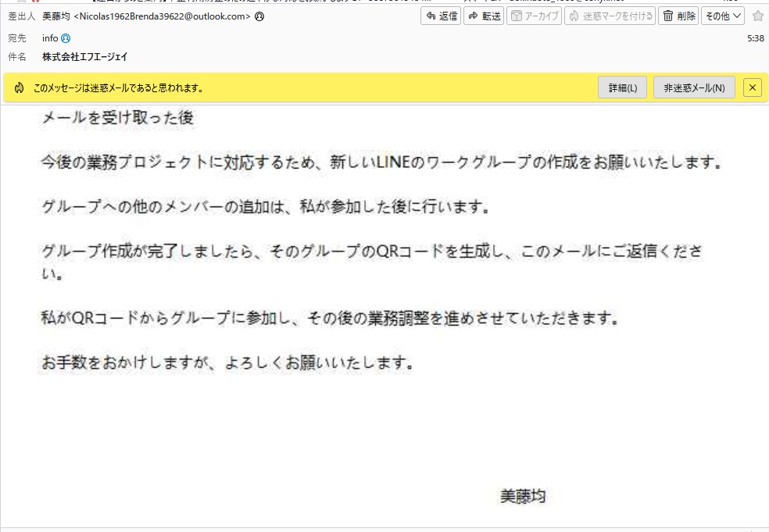Open the その他 more actions dropdown
The image size is (769, 532).
(723, 16)
